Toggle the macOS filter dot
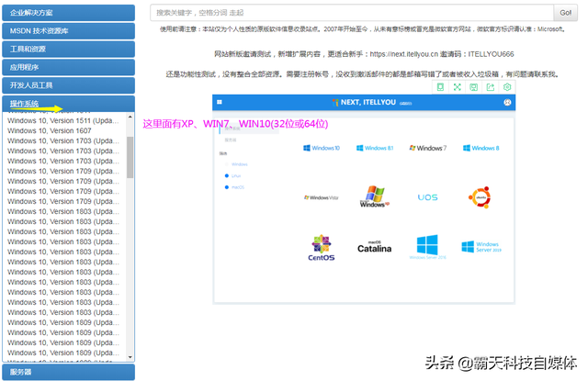The image size is (588, 381). point(227,187)
